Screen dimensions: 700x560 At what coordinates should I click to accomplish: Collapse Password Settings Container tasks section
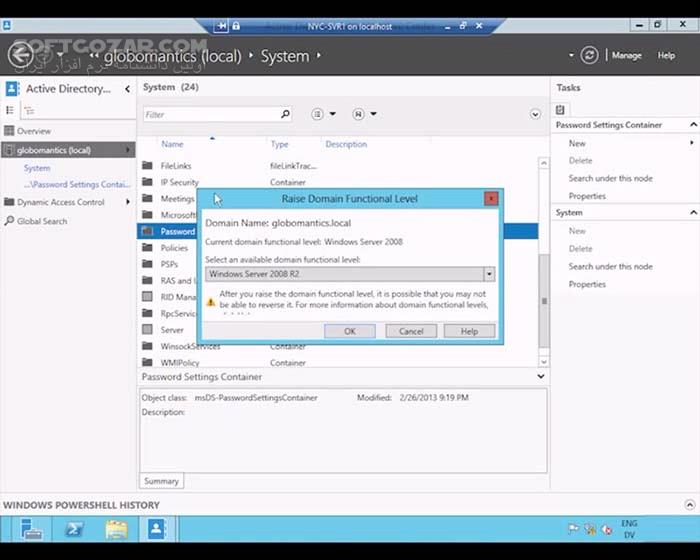pos(693,125)
